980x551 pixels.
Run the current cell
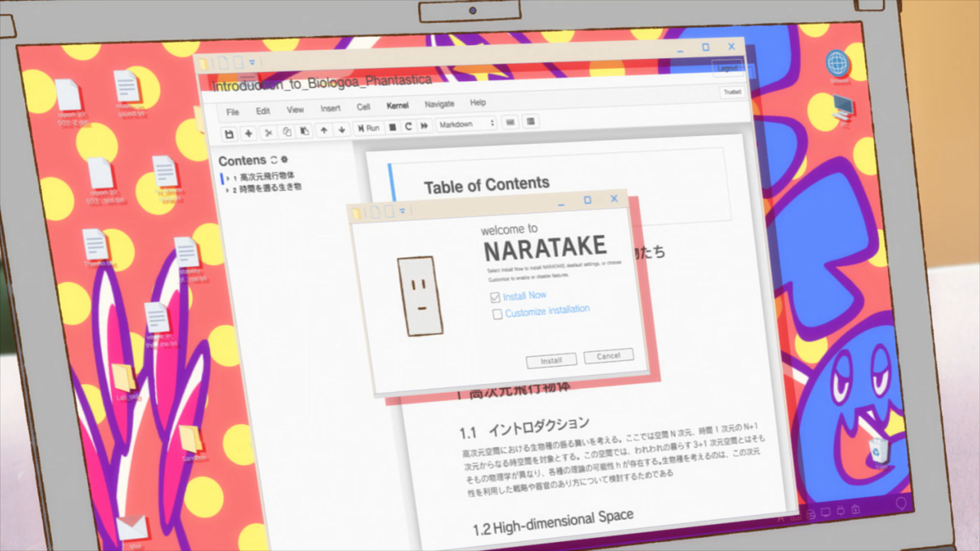pyautogui.click(x=369, y=128)
